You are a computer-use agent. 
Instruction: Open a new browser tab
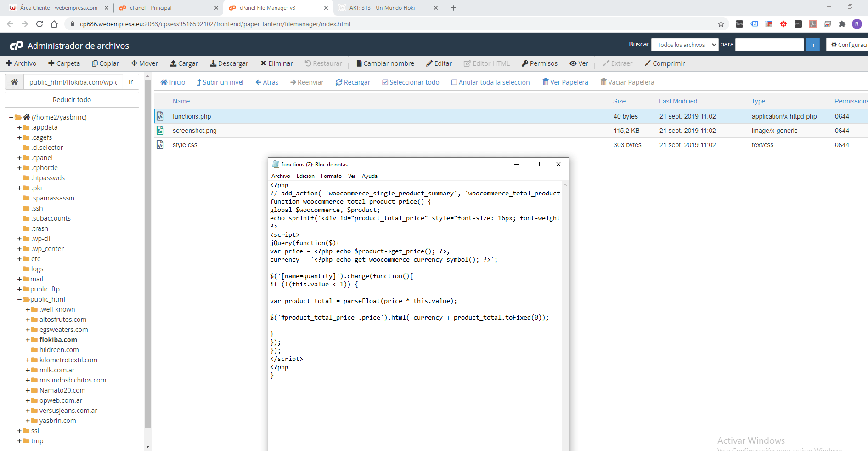[x=453, y=8]
